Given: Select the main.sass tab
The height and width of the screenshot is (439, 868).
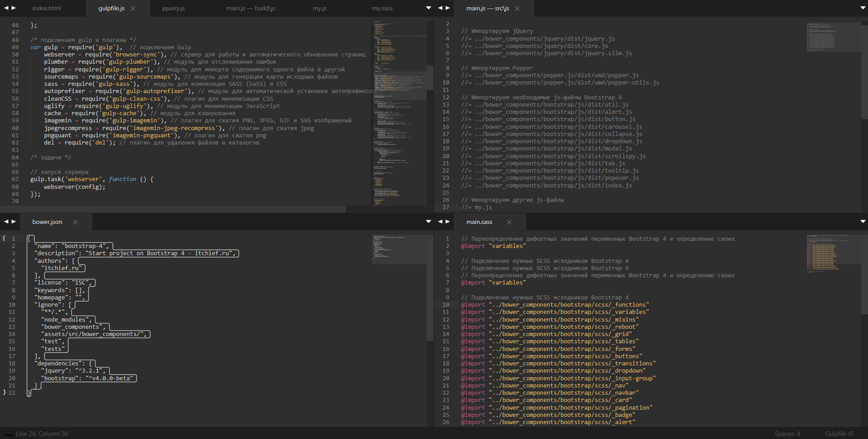Looking at the screenshot, I should pos(479,222).
